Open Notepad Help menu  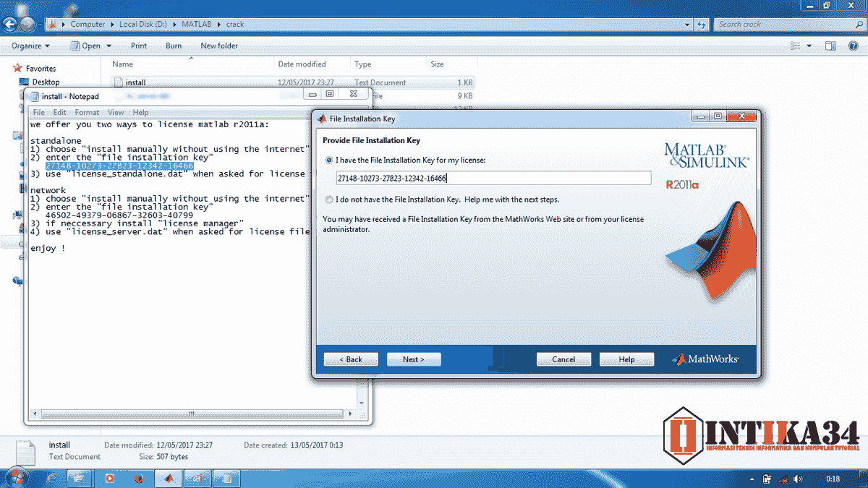point(140,112)
